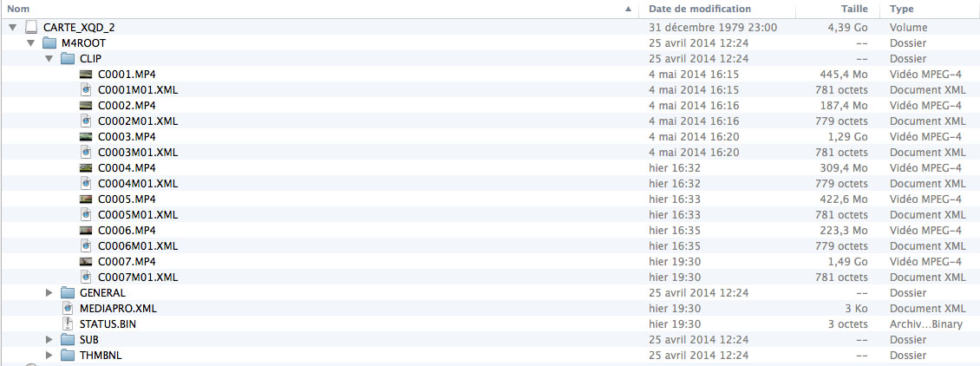Select the file name C0001.MP4
Image resolution: width=980 pixels, height=366 pixels.
click(x=127, y=75)
